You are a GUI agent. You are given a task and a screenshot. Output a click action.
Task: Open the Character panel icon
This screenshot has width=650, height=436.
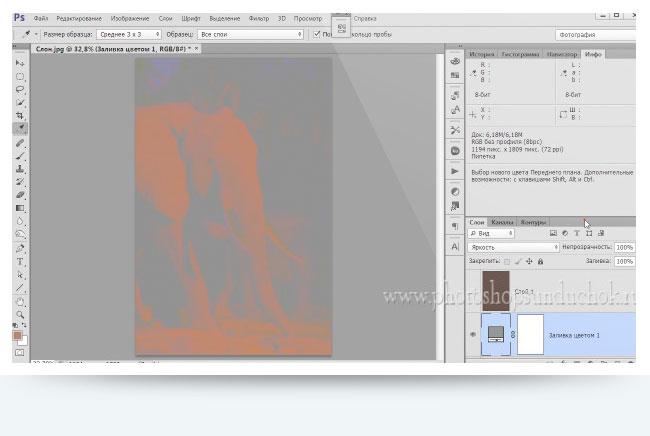[455, 247]
